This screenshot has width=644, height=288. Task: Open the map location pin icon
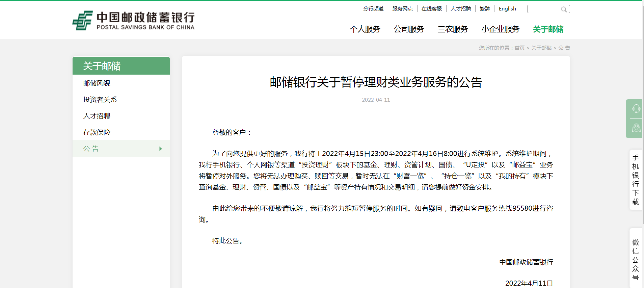tap(636, 128)
